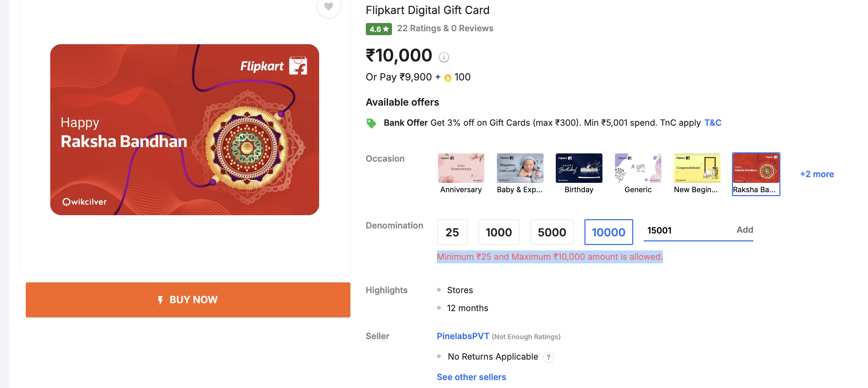Click the wishlist heart icon
The height and width of the screenshot is (388, 868).
tap(328, 6)
